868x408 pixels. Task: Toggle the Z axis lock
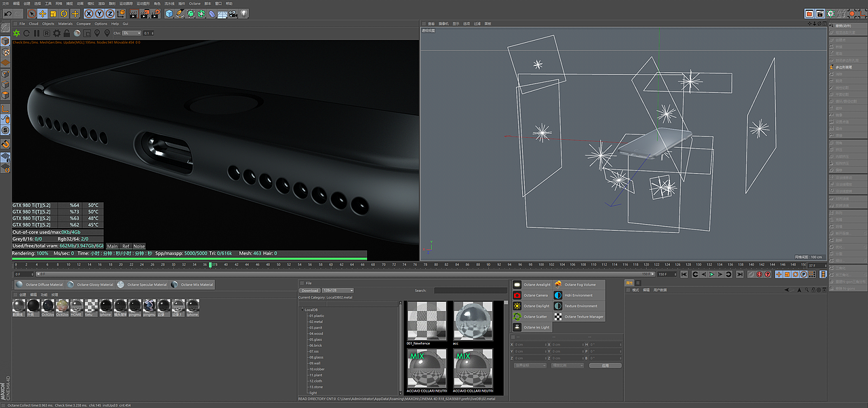(110, 14)
